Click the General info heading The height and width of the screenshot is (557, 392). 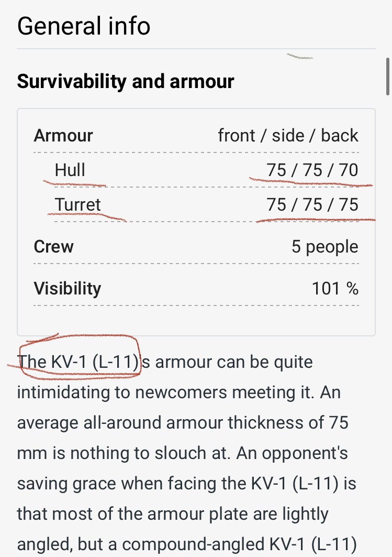(x=84, y=26)
